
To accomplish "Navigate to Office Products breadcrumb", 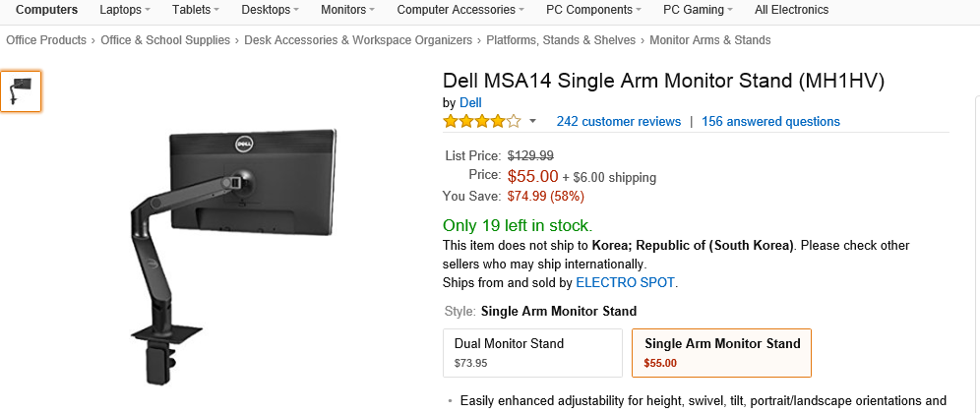I will pyautogui.click(x=46, y=40).
